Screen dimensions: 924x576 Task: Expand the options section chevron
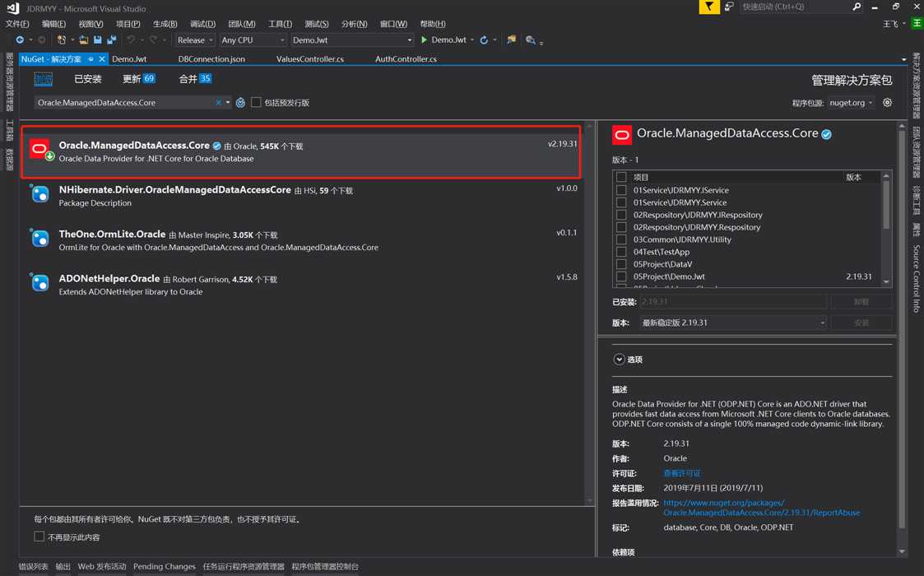[x=619, y=359]
